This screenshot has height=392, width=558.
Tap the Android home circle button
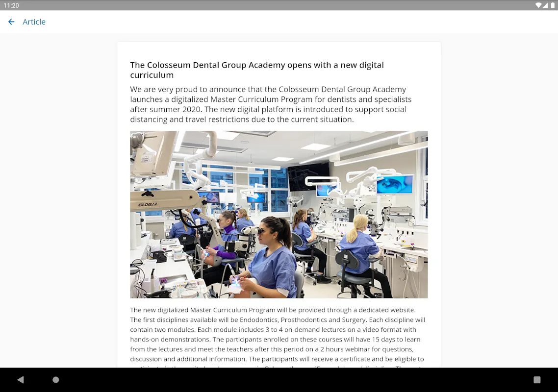pos(56,380)
